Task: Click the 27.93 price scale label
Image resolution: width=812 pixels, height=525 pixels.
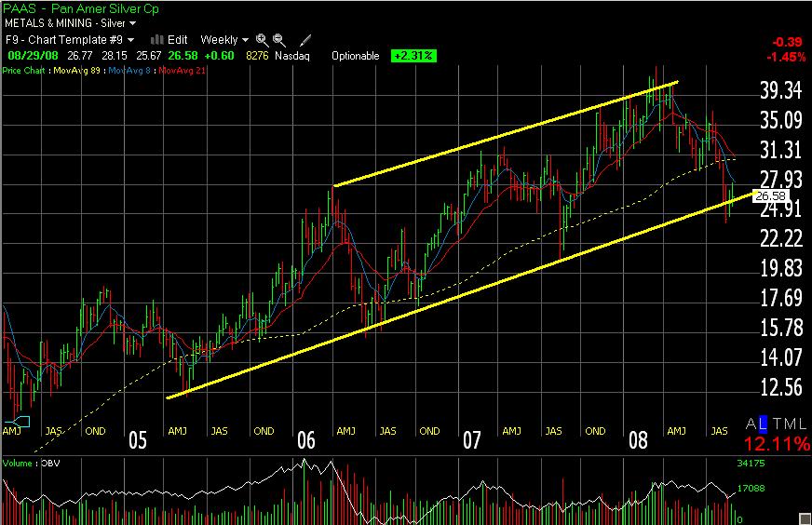Action: pyautogui.click(x=781, y=179)
